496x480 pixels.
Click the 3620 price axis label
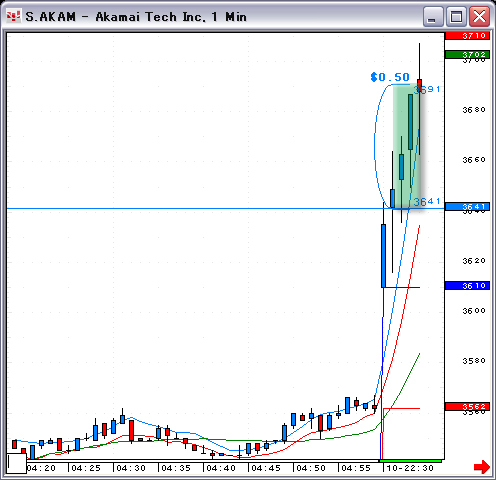click(x=474, y=261)
